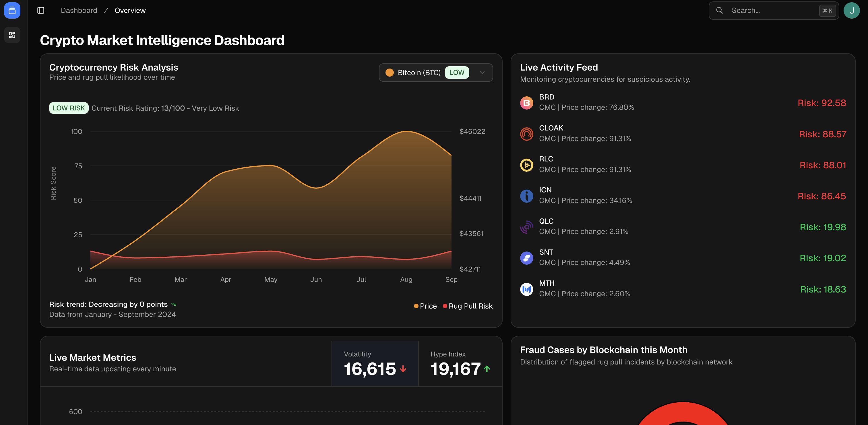This screenshot has width=868, height=425.
Task: Toggle the sidebar panel icon
Action: pos(41,10)
